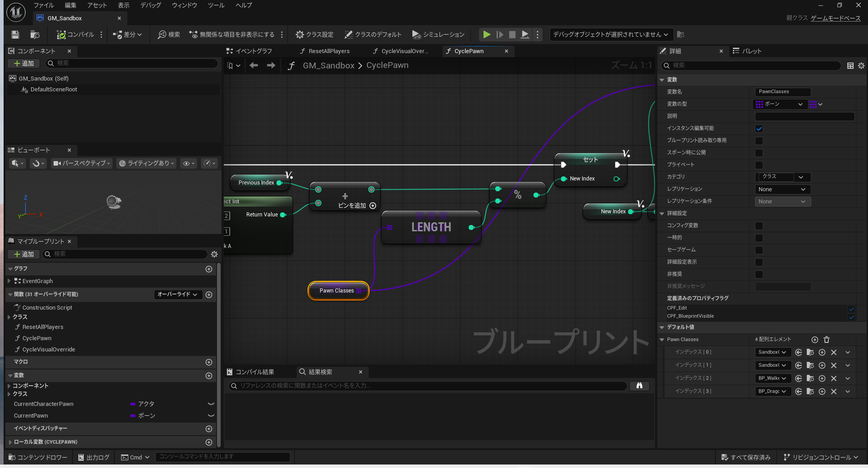Image resolution: width=868 pixels, height=468 pixels.
Task: Click the binoculars find-in-blueprints icon
Action: 639,386
